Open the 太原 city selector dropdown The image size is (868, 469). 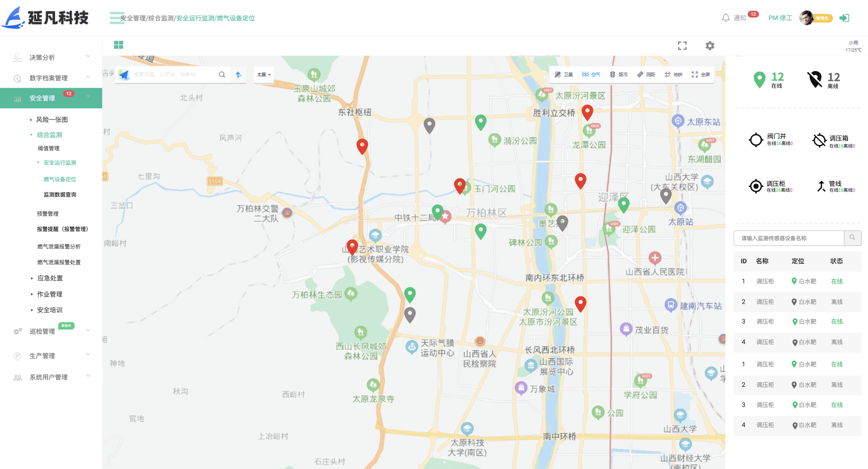(x=263, y=75)
